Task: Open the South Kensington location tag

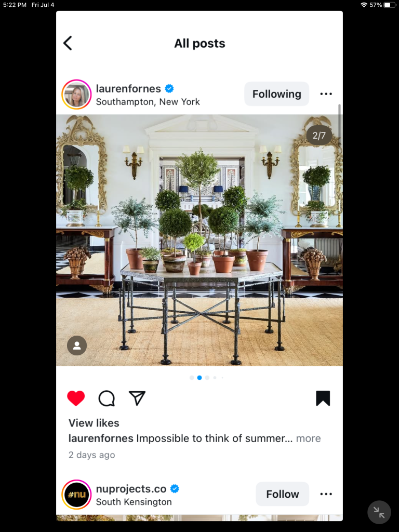Action: coord(134,502)
